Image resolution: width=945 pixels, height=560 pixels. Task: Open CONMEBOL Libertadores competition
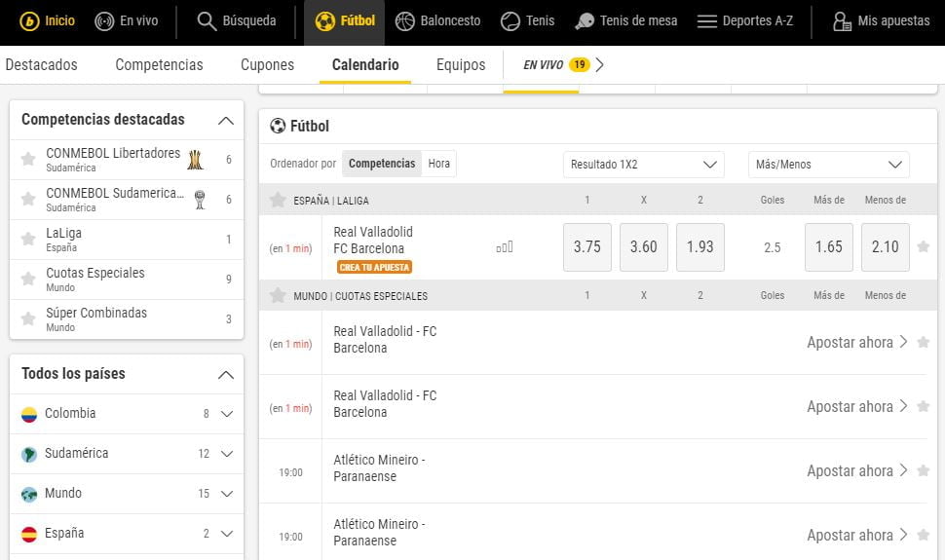click(127, 160)
